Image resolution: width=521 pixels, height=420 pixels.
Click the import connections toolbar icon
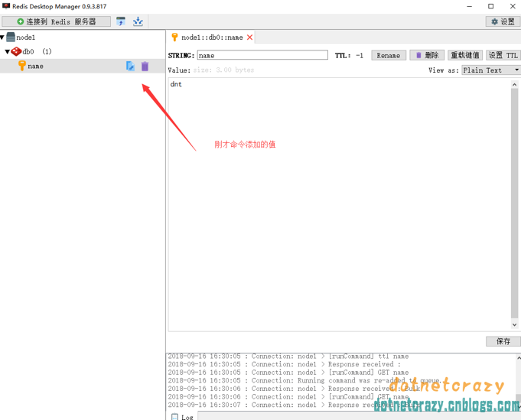coord(121,21)
